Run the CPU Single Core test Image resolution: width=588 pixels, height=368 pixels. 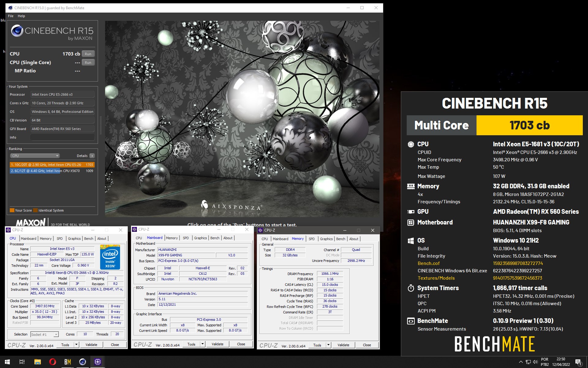[88, 63]
